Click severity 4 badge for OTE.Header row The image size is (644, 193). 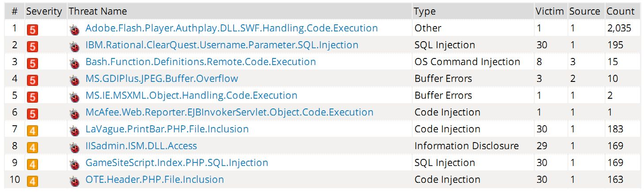tap(32, 181)
